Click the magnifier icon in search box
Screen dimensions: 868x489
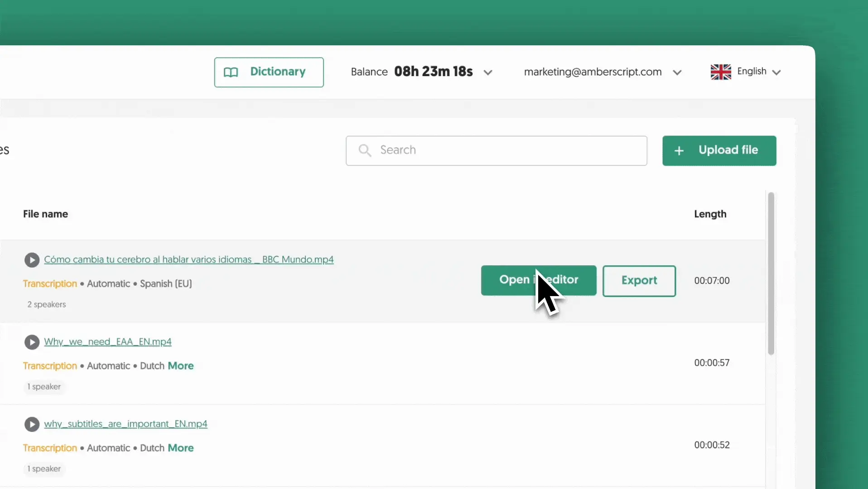click(365, 150)
